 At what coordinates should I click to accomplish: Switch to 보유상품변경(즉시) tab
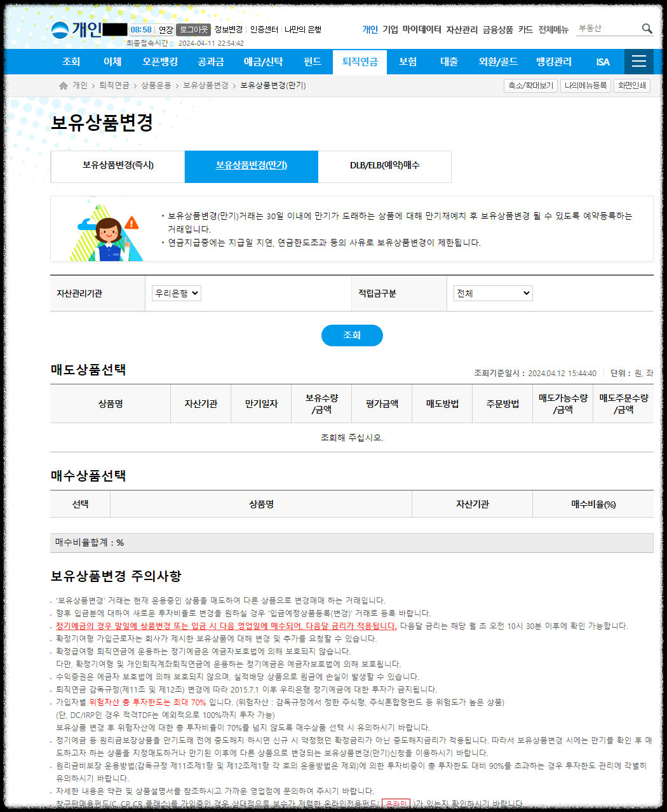118,166
